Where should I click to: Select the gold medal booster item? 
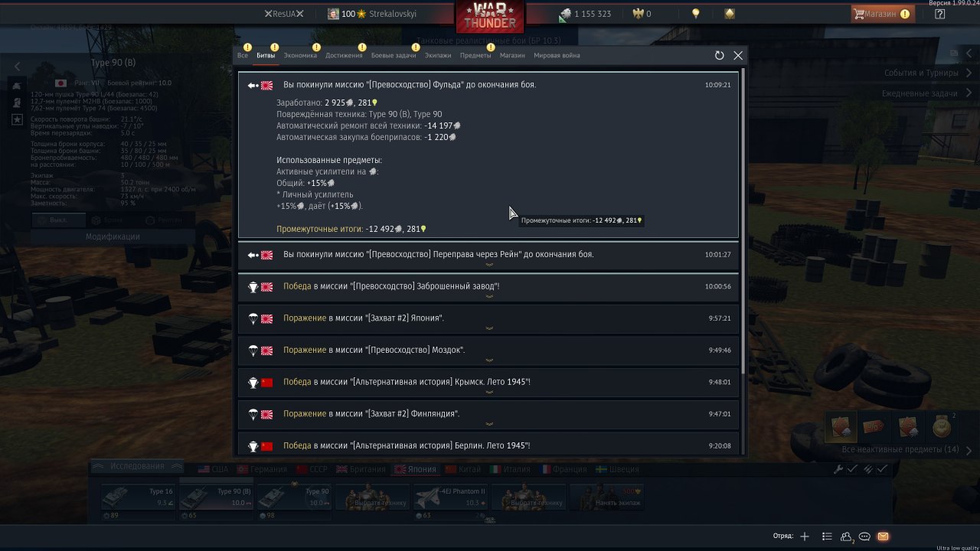click(x=942, y=427)
